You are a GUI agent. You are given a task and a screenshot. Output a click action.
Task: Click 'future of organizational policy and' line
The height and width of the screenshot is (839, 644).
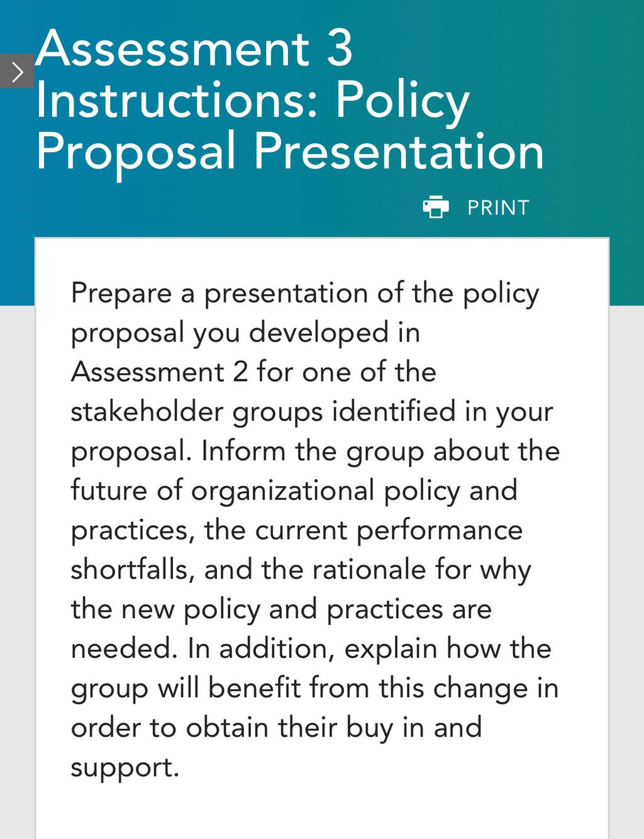point(294,491)
